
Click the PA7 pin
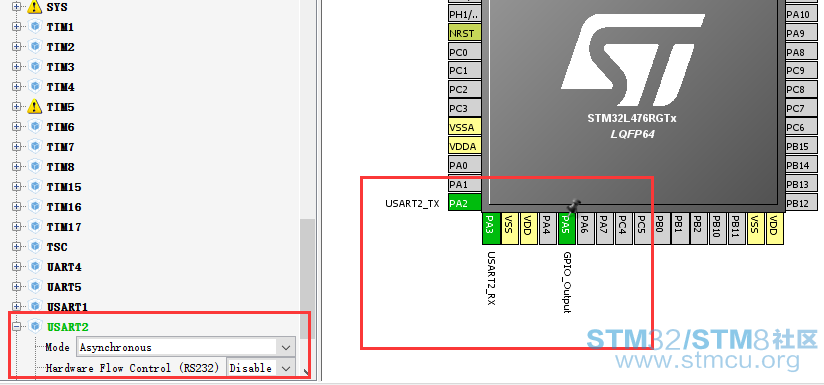pyautogui.click(x=604, y=228)
